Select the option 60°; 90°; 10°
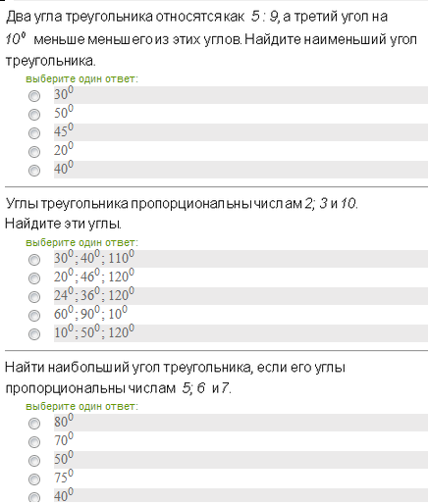Screen dimensions: 428x504 34,316
